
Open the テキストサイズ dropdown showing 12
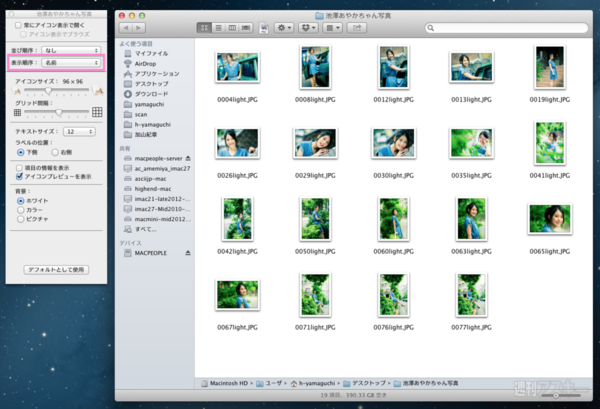pos(79,132)
